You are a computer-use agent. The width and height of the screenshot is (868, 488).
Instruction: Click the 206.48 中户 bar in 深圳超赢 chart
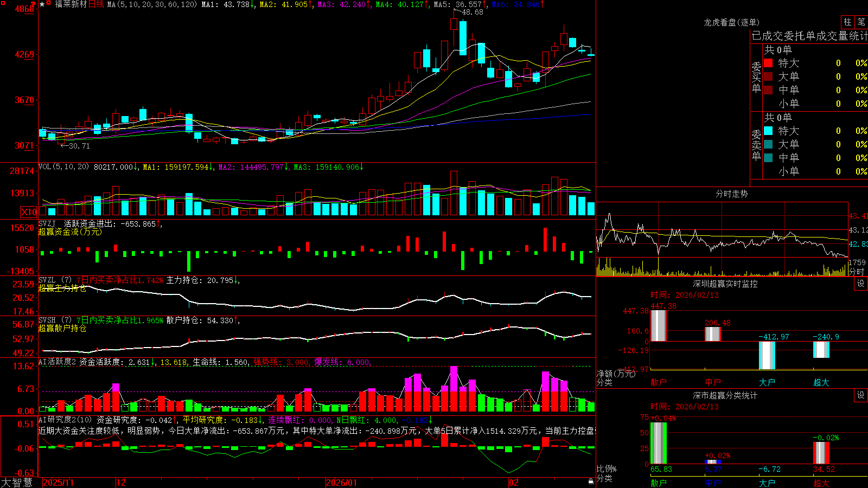click(713, 334)
